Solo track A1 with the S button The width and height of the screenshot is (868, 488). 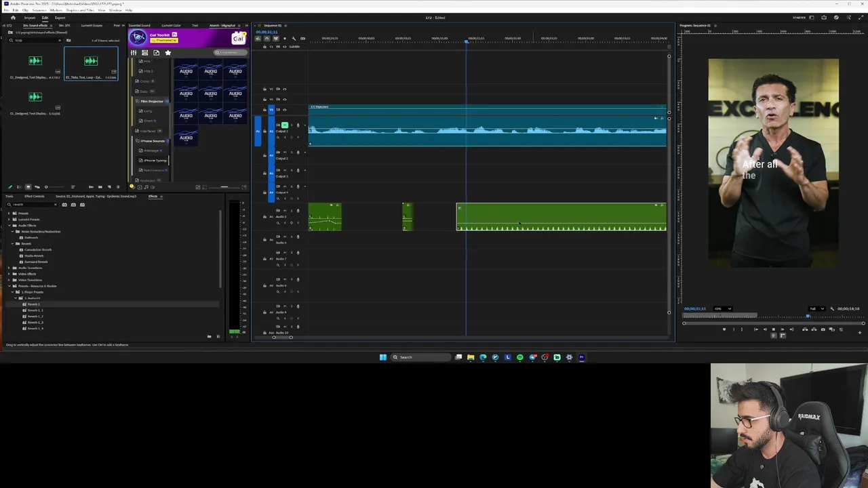coord(292,125)
